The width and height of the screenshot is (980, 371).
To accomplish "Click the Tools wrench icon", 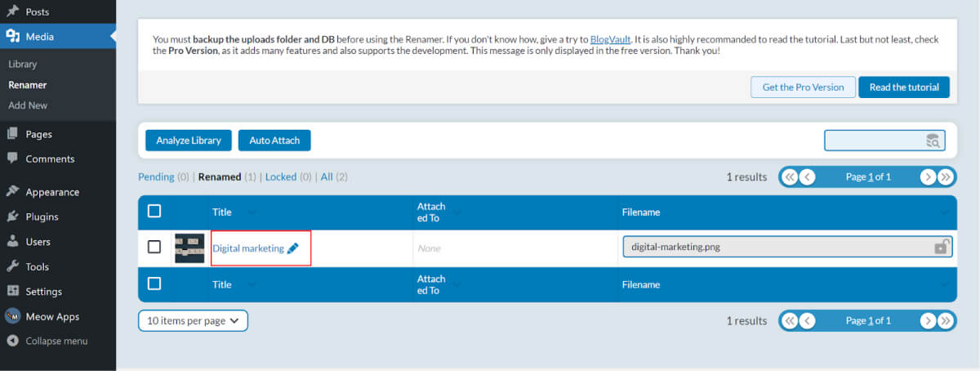I will pyautogui.click(x=12, y=266).
